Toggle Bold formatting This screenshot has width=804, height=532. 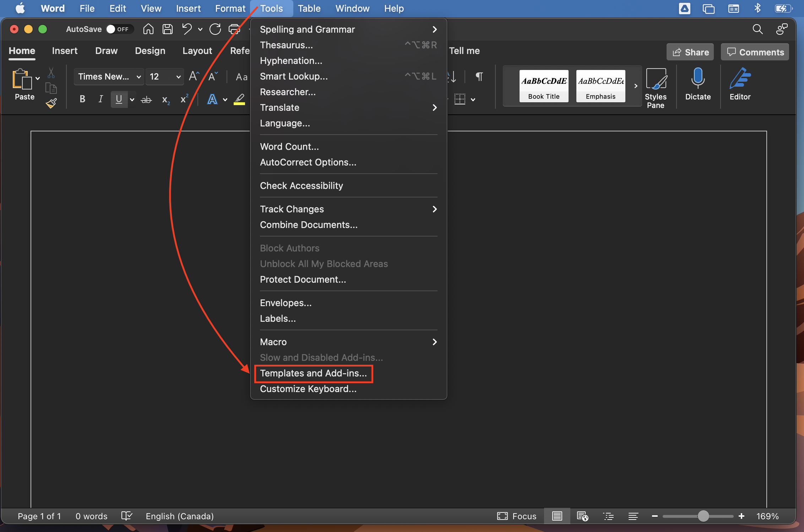click(82, 99)
